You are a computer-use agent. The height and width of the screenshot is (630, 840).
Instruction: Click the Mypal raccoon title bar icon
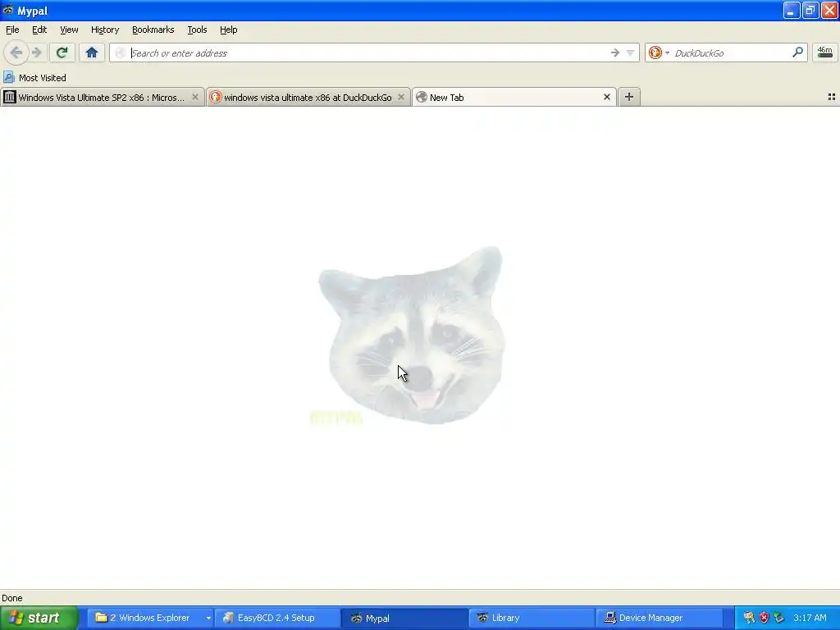8,10
